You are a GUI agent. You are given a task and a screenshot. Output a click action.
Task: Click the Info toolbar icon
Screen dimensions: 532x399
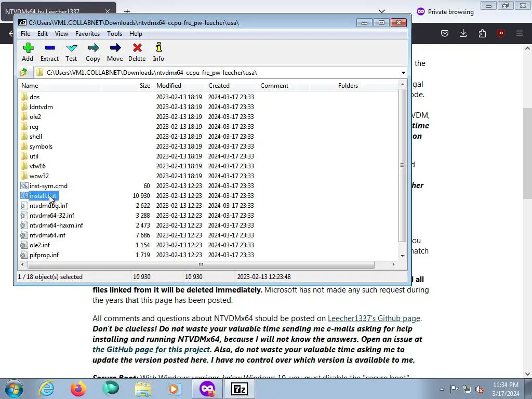158,47
